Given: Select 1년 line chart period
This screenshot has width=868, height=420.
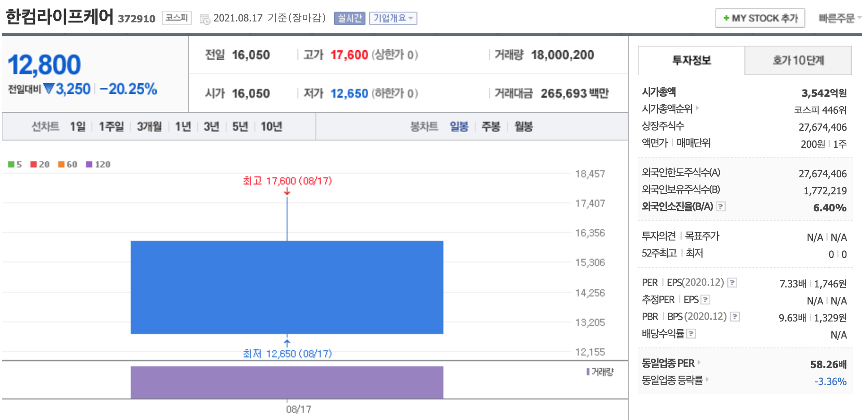Looking at the screenshot, I should coord(183,127).
